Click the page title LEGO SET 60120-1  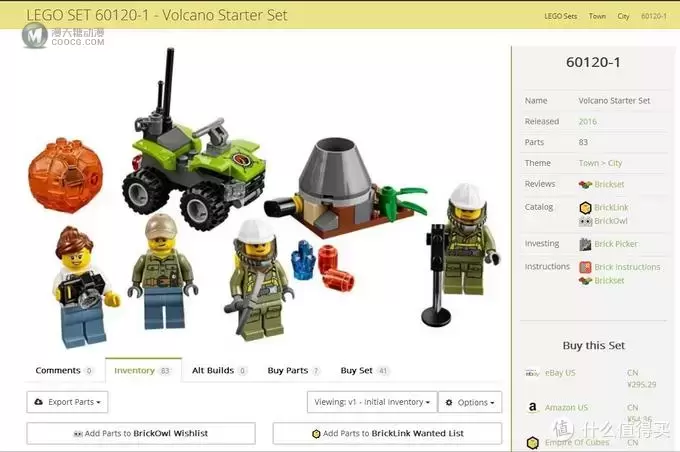(157, 15)
